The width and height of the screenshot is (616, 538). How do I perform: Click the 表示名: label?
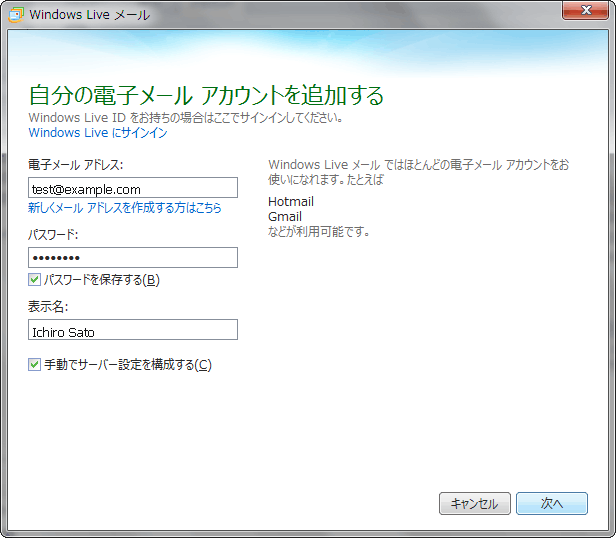[48, 307]
